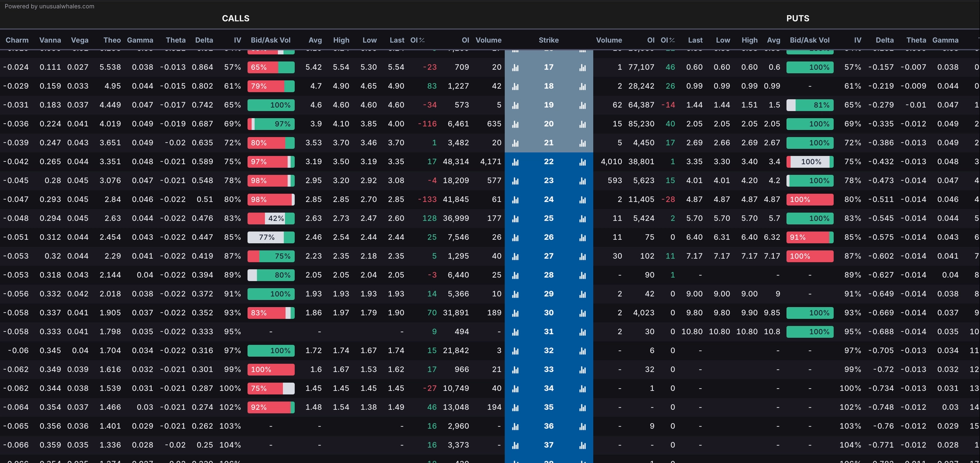Open calls chart icon for strike 18

coord(515,86)
